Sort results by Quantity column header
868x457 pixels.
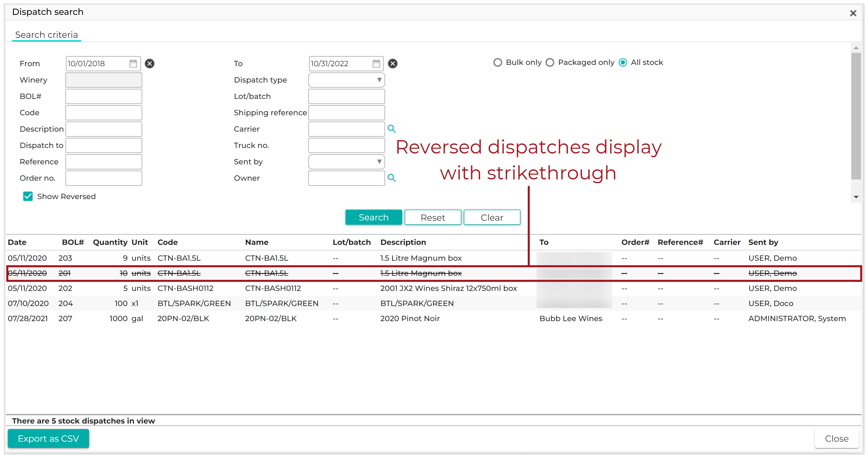110,242
